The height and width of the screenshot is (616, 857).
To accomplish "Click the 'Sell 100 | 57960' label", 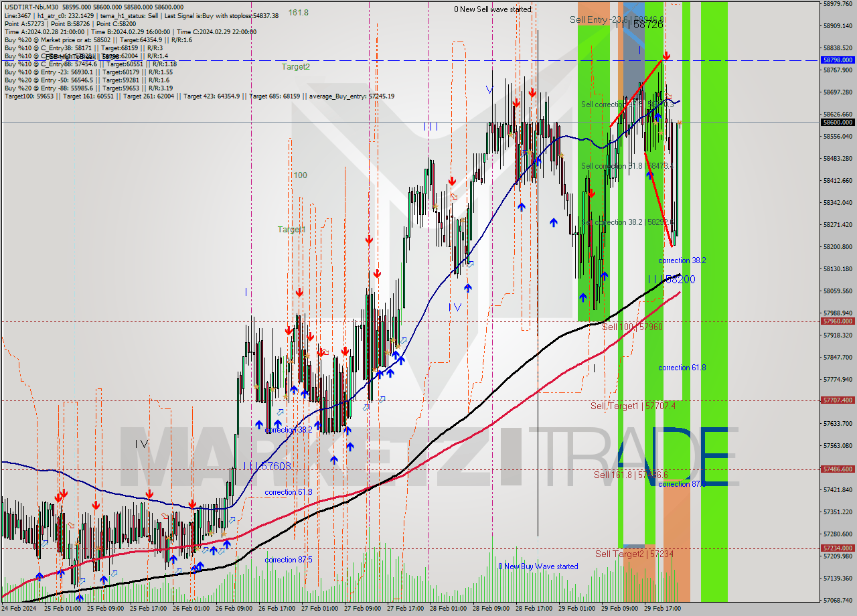I will click(632, 327).
